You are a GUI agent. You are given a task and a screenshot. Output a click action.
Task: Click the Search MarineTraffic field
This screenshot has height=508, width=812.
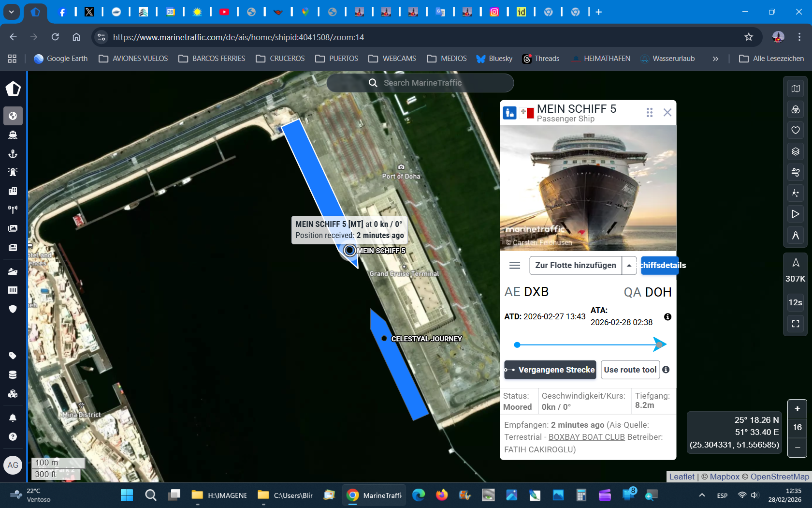(420, 83)
